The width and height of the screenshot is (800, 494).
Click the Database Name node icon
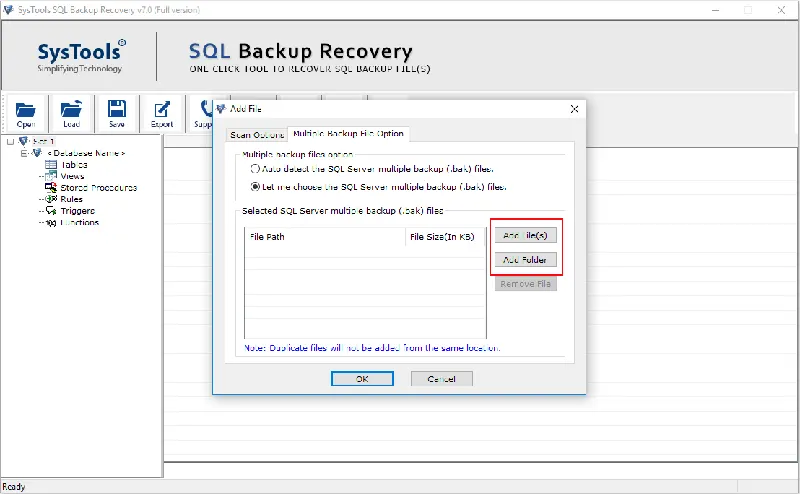pos(37,153)
